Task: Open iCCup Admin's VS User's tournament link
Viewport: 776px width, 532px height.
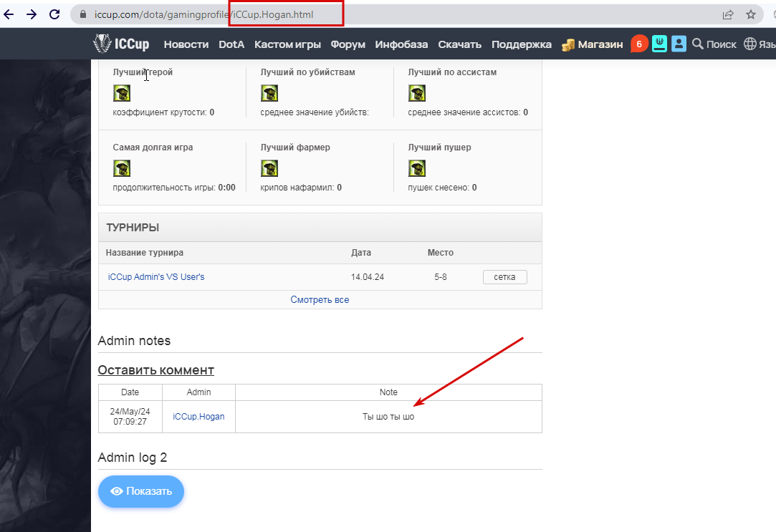Action: [x=156, y=277]
